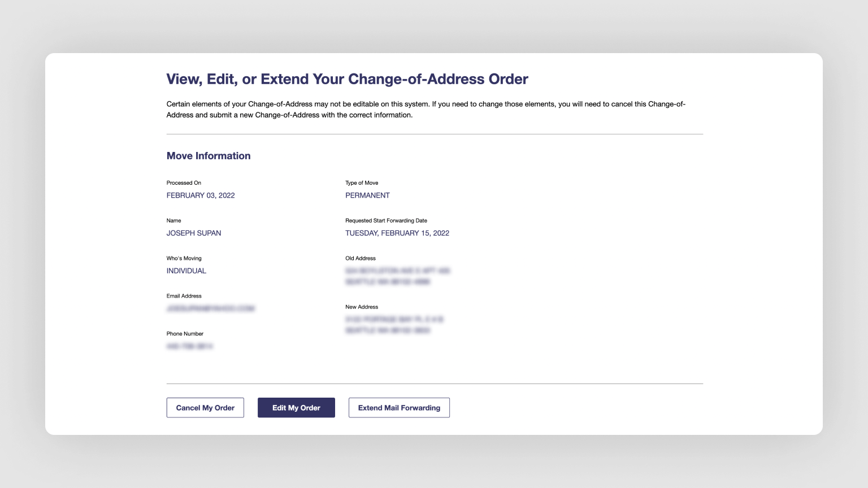Select the PERMANENT Type of Move value
This screenshot has width=868, height=488.
(367, 195)
